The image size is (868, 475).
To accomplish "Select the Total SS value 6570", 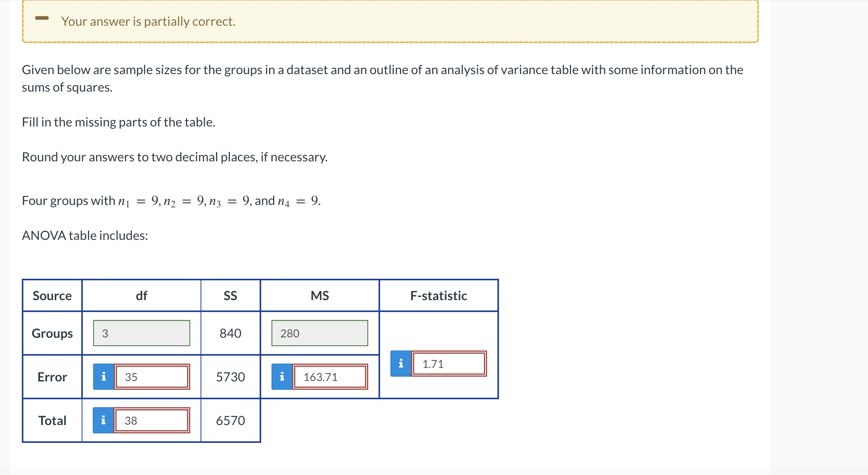I will pyautogui.click(x=231, y=420).
